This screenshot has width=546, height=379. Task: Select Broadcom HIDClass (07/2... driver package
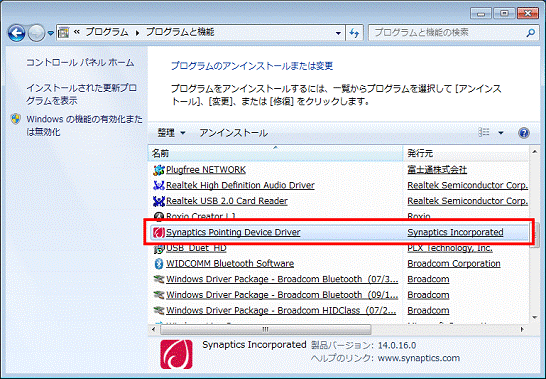point(281,310)
